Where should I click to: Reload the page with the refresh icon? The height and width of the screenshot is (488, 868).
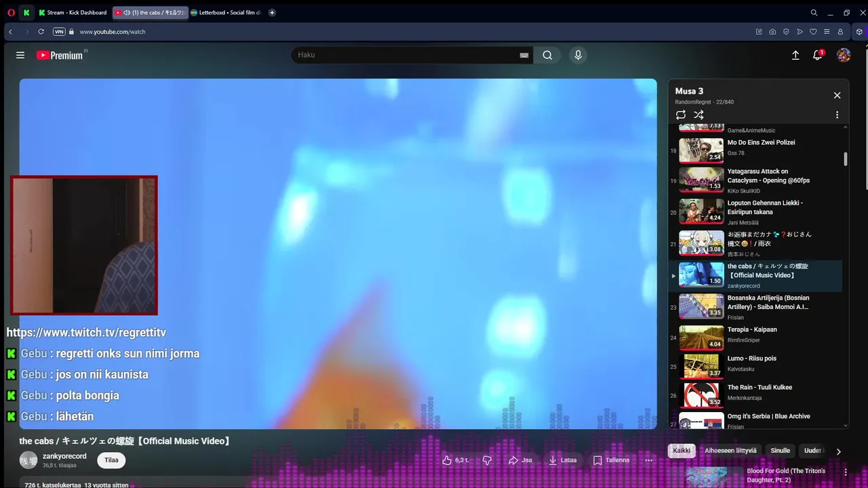[x=41, y=32]
